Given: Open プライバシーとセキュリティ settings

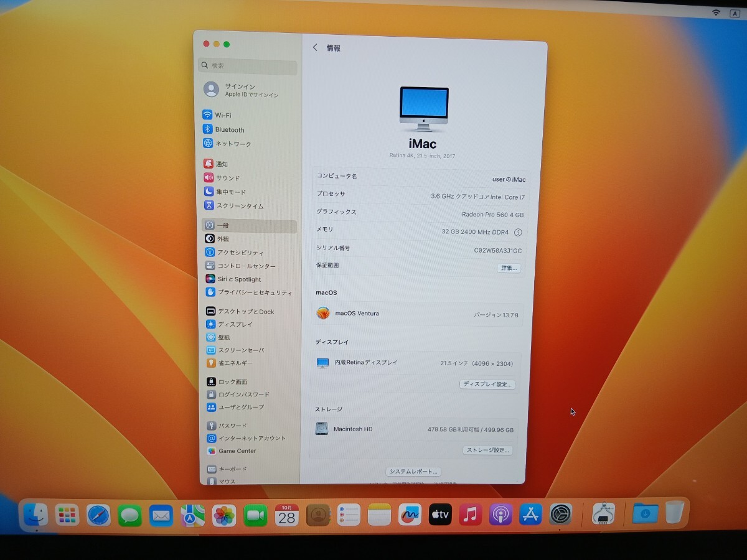Looking at the screenshot, I should click(x=249, y=292).
